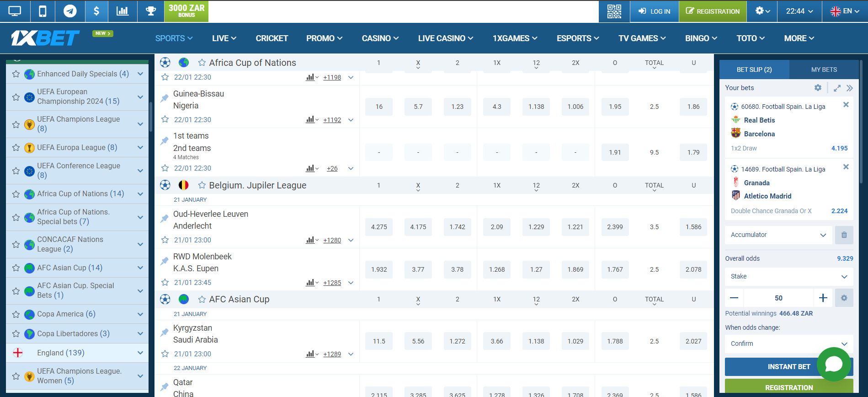Screen dimensions: 868x397
Task: Click the green NEW badge by logo
Action: [103, 33]
